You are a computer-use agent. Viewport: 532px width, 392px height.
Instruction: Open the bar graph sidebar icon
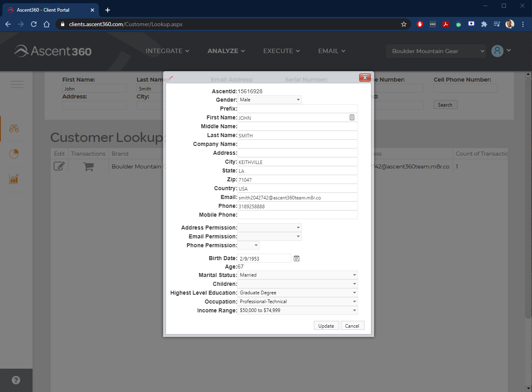14,179
